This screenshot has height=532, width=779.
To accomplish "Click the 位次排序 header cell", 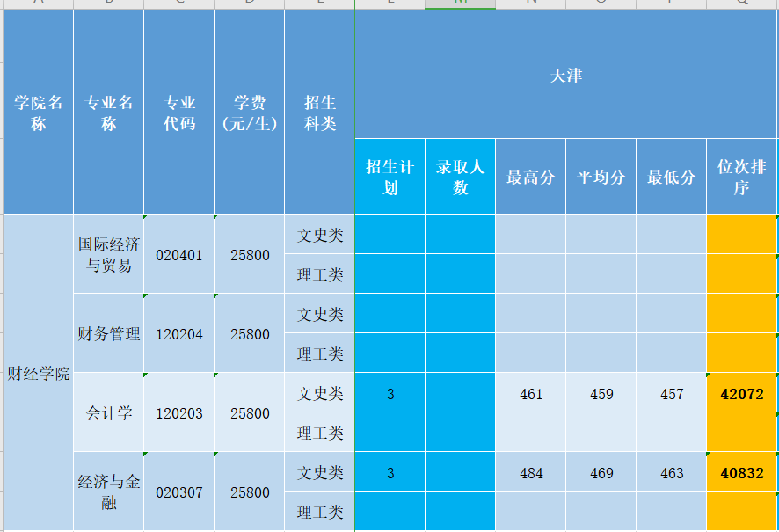I will pyautogui.click(x=741, y=177).
